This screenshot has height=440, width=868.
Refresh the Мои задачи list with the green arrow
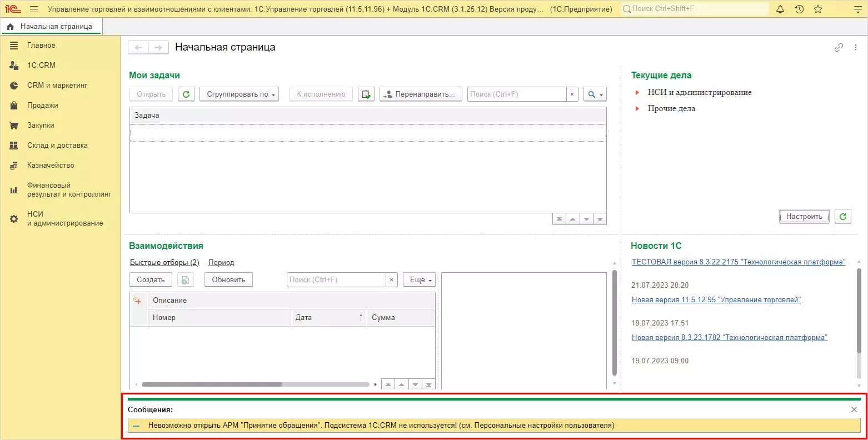(x=186, y=94)
